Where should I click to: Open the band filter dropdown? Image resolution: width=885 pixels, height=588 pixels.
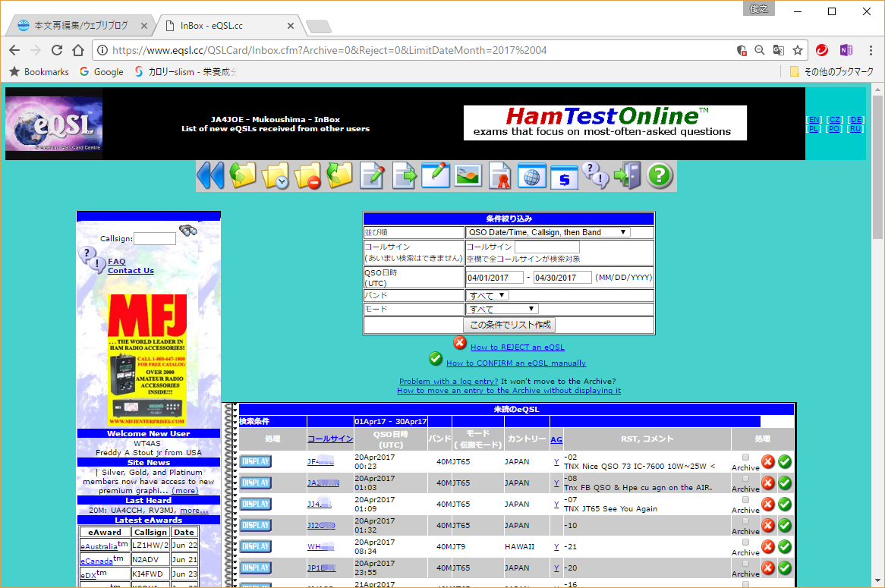pos(487,295)
